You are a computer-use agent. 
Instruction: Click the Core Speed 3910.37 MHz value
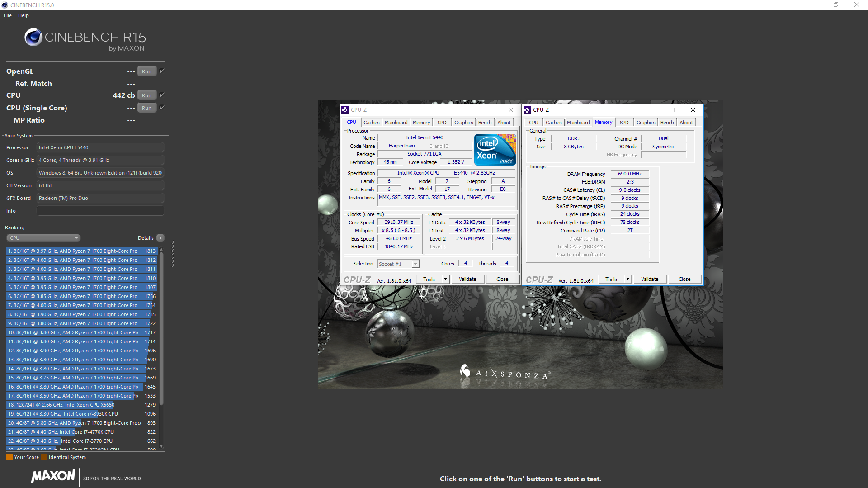[399, 223]
